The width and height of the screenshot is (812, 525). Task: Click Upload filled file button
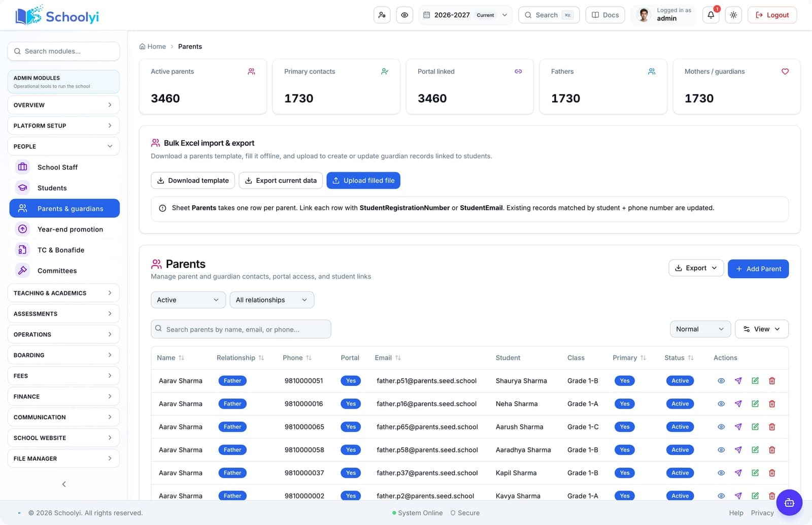363,180
